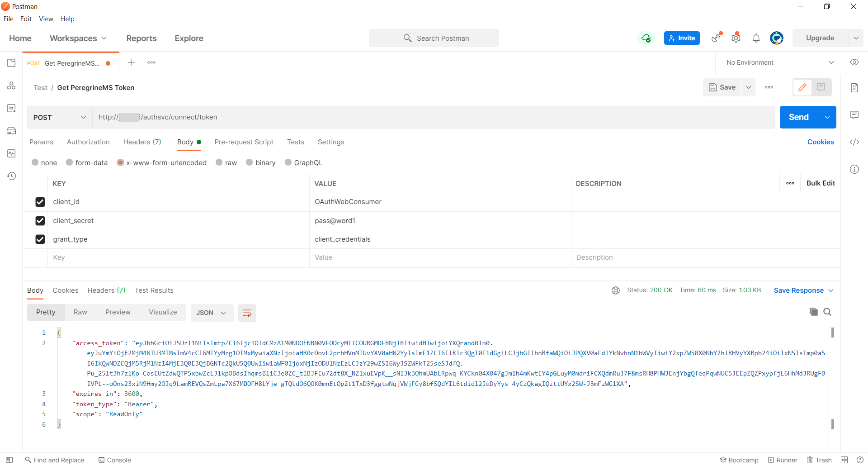The width and height of the screenshot is (868, 466).
Task: Focus the Search Postman box
Action: pos(434,38)
